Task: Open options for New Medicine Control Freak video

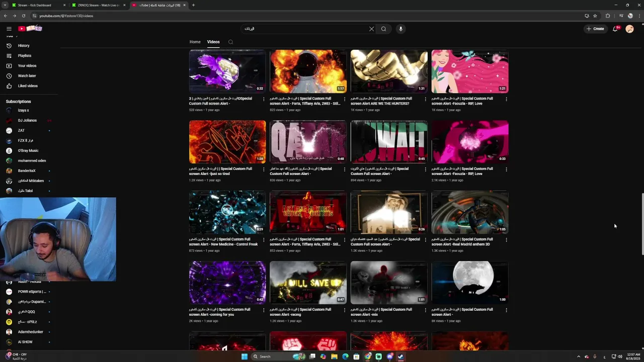Action: coord(264,240)
